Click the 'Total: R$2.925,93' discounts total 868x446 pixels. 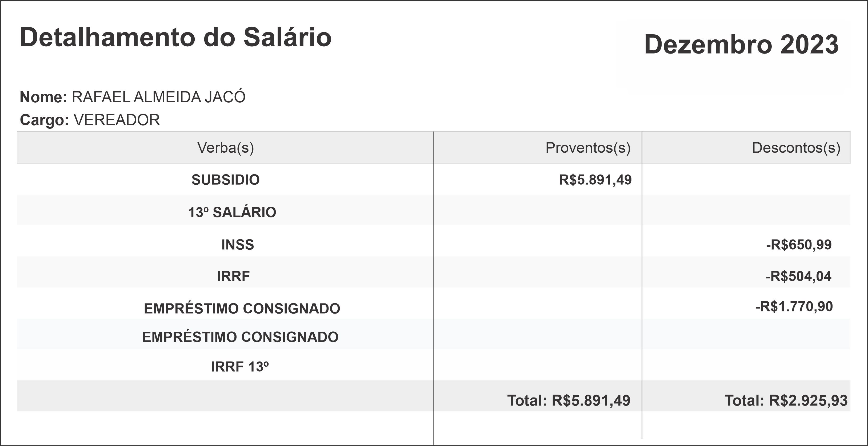786,400
